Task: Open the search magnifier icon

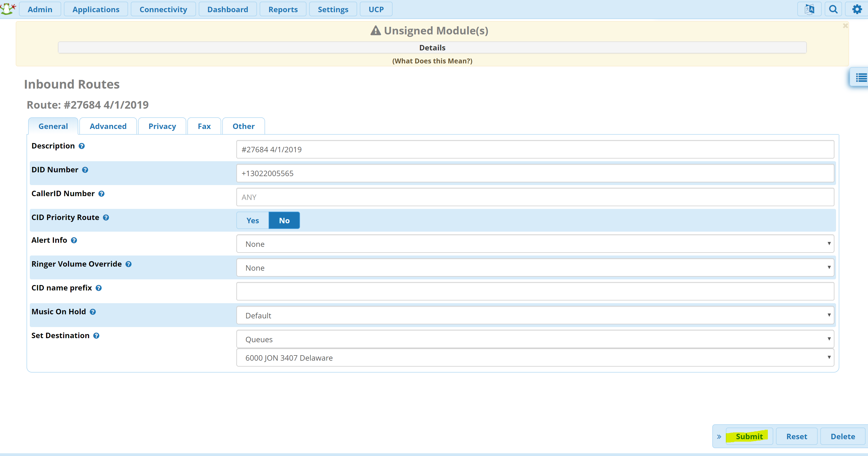Action: (x=833, y=9)
